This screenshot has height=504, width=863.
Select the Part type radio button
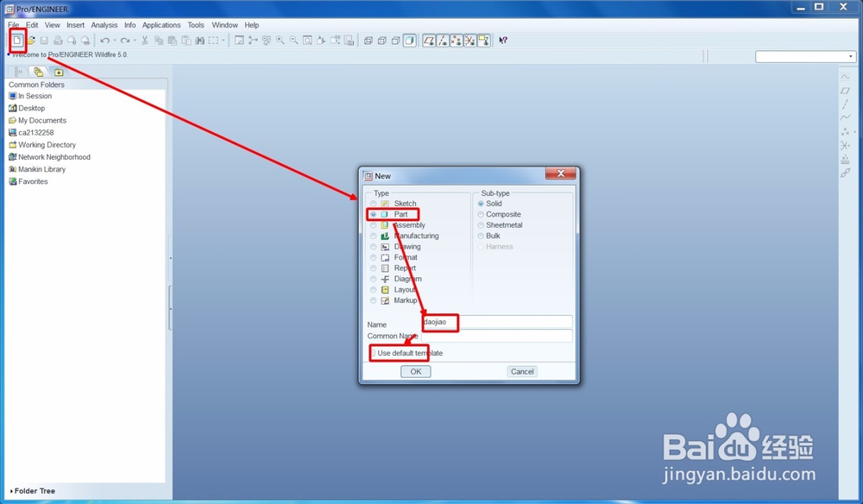point(373,214)
